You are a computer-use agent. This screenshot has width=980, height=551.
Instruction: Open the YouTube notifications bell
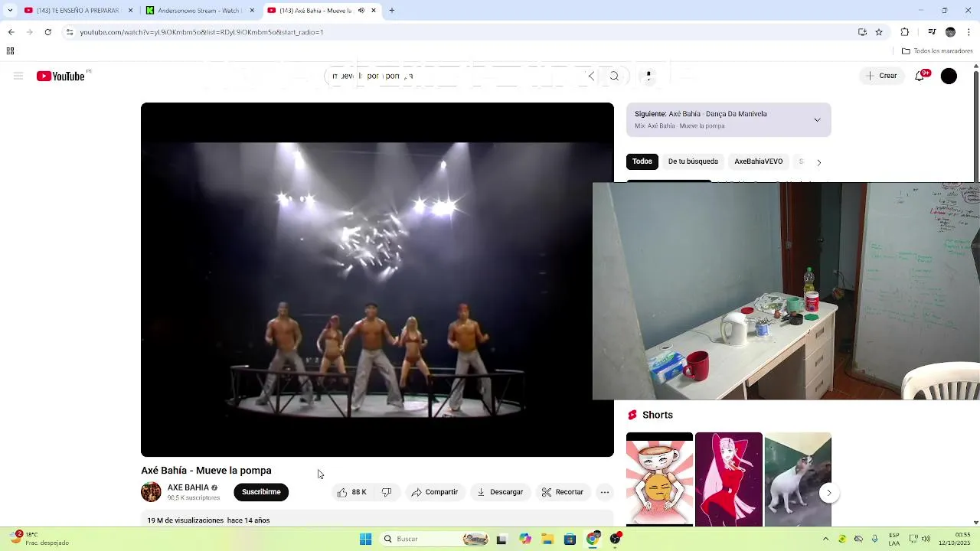click(920, 76)
